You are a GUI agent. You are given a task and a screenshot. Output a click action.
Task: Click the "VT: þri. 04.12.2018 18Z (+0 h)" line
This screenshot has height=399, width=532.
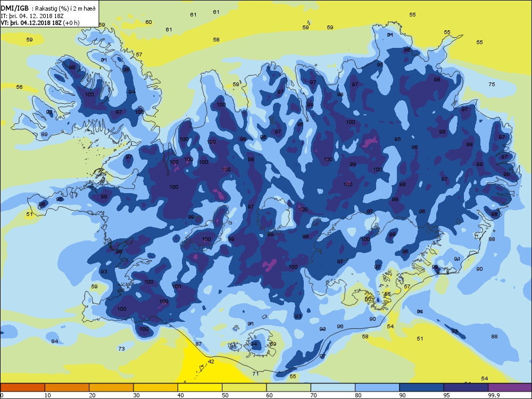tap(40, 23)
